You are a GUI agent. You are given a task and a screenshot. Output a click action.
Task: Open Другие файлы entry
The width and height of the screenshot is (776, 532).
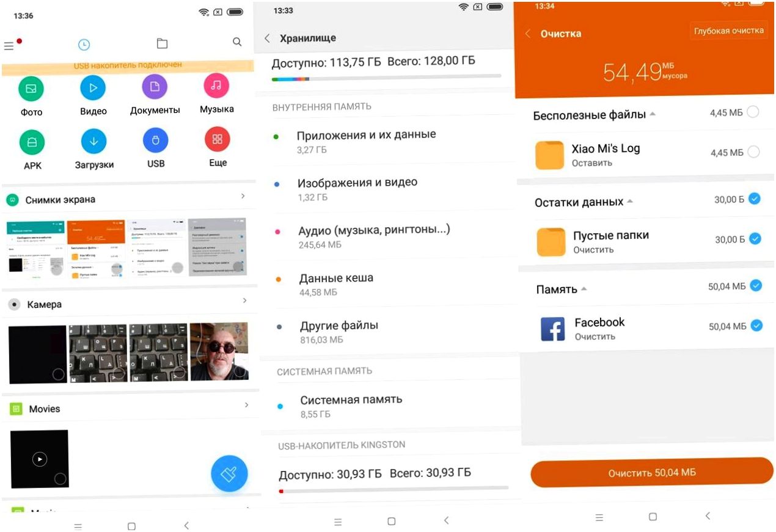click(391, 332)
